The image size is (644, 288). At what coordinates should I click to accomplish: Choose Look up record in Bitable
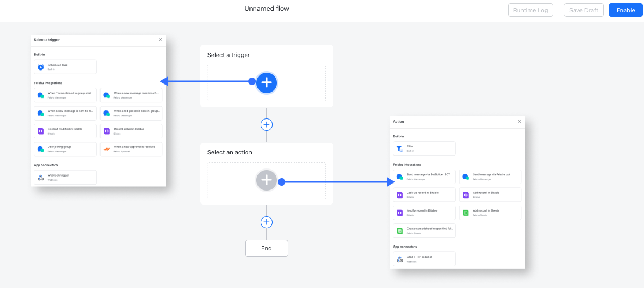424,194
